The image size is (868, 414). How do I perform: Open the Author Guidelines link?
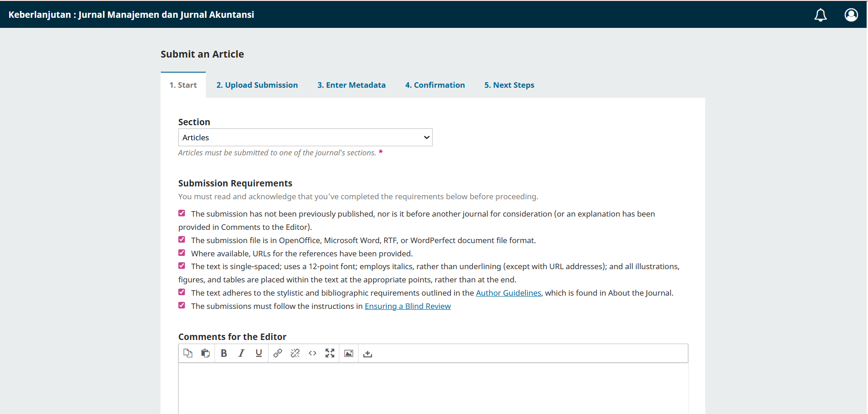coord(508,292)
